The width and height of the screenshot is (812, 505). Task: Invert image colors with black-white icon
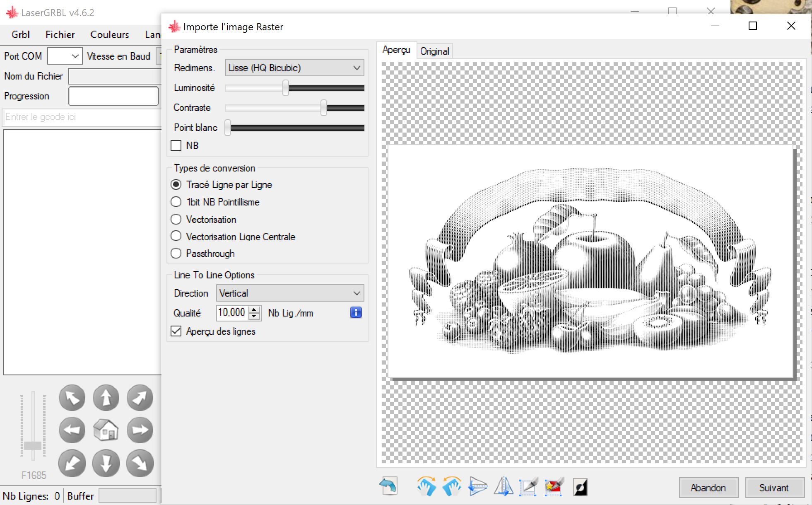coord(580,487)
